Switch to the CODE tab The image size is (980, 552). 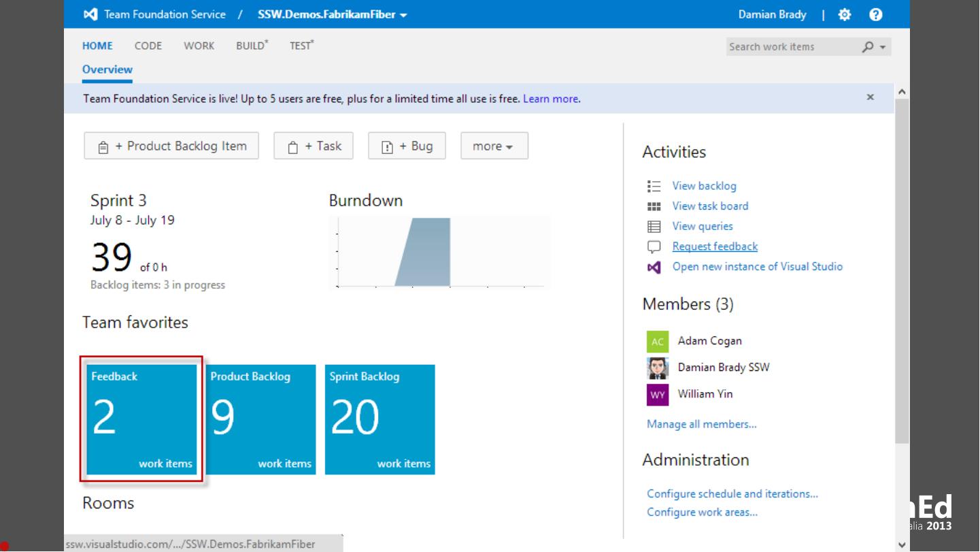(x=148, y=46)
